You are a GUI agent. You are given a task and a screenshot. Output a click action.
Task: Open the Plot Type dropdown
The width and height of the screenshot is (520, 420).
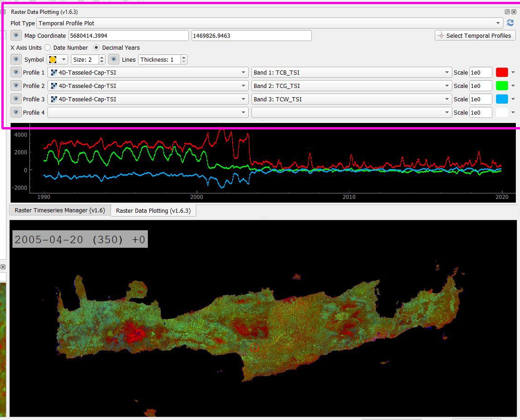(498, 23)
